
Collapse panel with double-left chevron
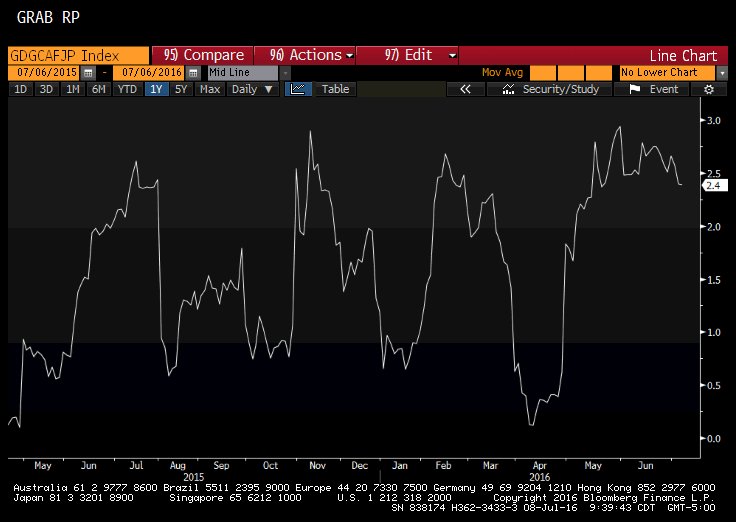465,89
